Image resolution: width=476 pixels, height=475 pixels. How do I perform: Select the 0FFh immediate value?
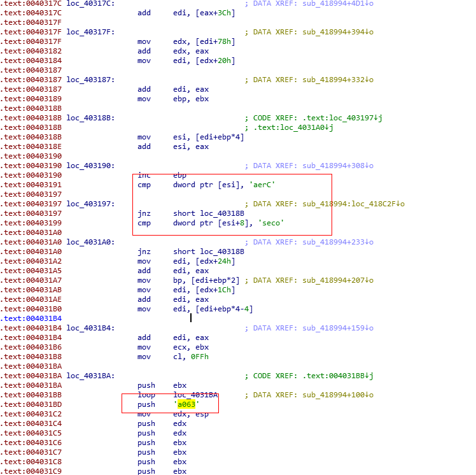click(199, 357)
